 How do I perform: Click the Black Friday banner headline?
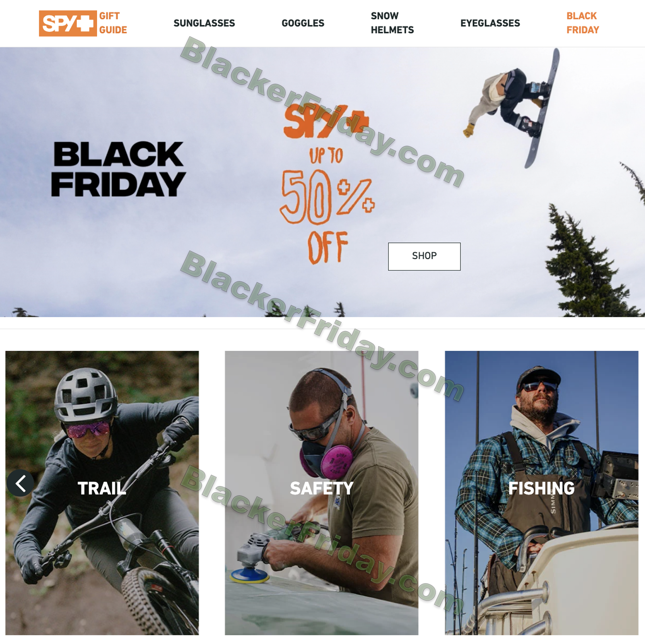pos(118,169)
